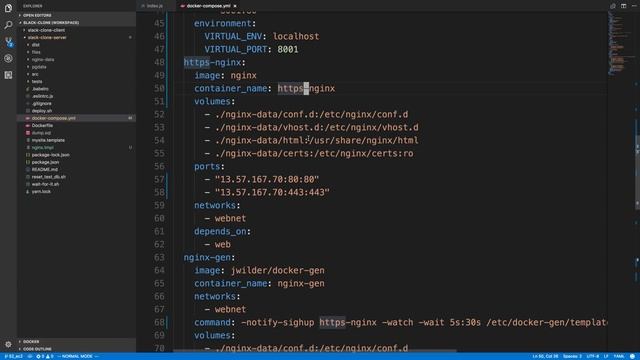Screen dimensions: 640x360
Task: Place the cursor on line 57 port mapping
Action: pos(267,179)
